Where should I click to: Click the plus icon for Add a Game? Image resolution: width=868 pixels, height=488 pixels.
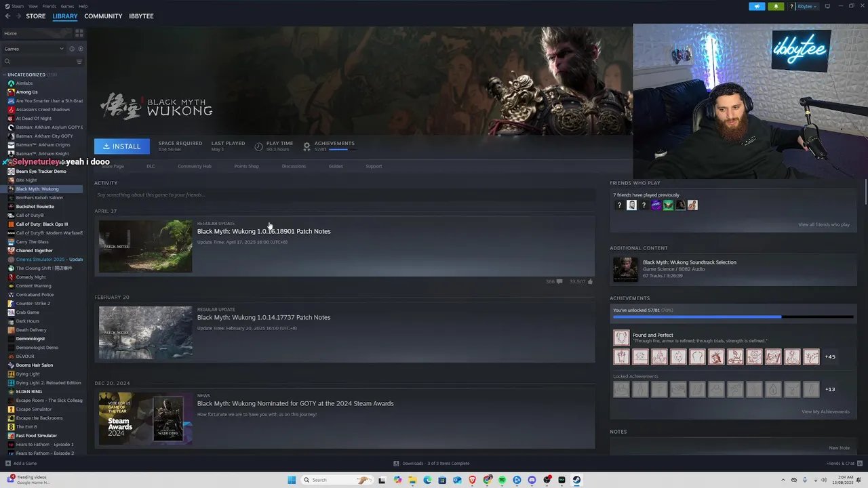coord(8,464)
